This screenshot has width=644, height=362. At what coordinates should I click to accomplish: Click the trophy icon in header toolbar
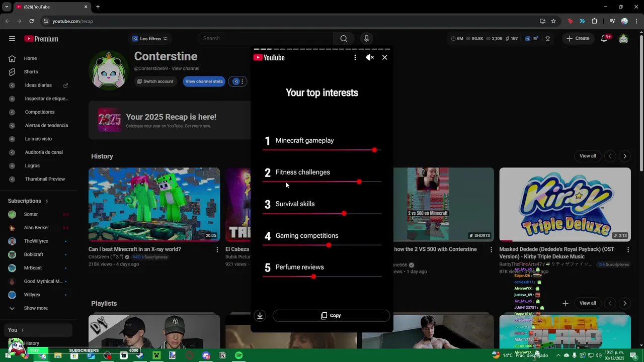point(548,39)
